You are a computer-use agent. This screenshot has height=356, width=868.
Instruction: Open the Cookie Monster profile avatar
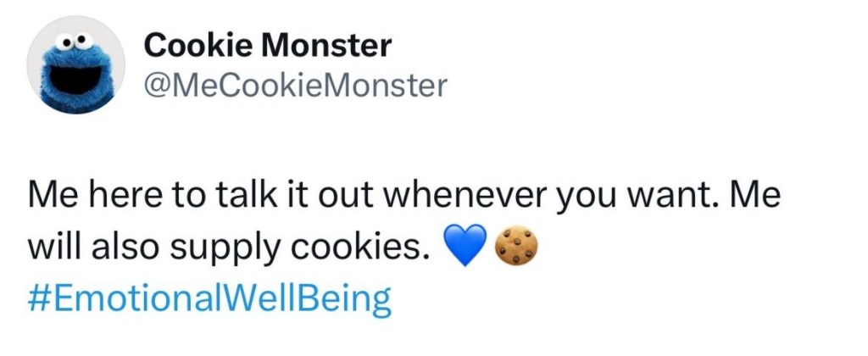(x=76, y=64)
